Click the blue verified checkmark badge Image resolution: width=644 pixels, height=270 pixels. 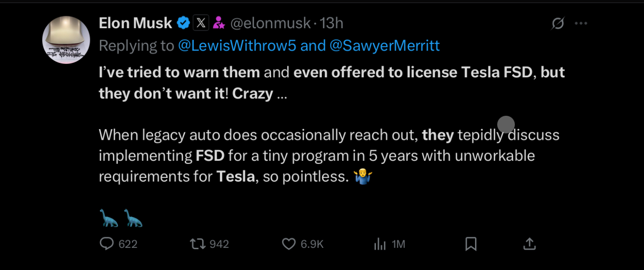tap(183, 23)
